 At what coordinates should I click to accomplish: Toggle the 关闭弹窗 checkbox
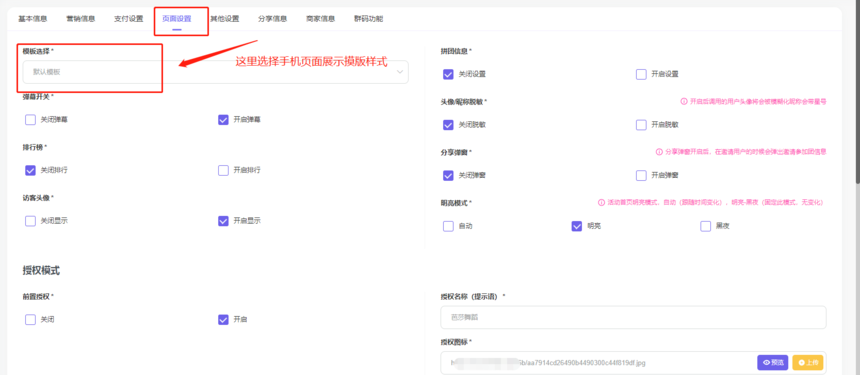[x=448, y=175]
